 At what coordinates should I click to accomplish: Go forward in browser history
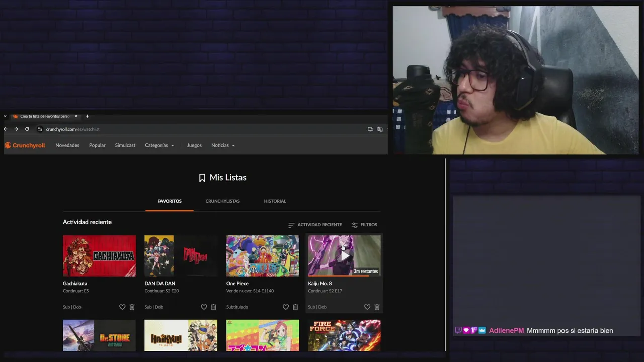(x=16, y=129)
